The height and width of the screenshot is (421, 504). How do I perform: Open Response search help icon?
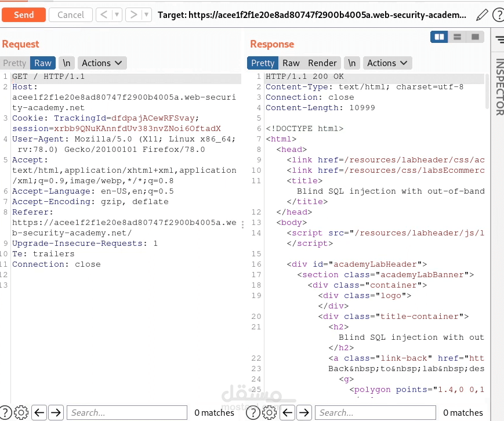coord(253,413)
